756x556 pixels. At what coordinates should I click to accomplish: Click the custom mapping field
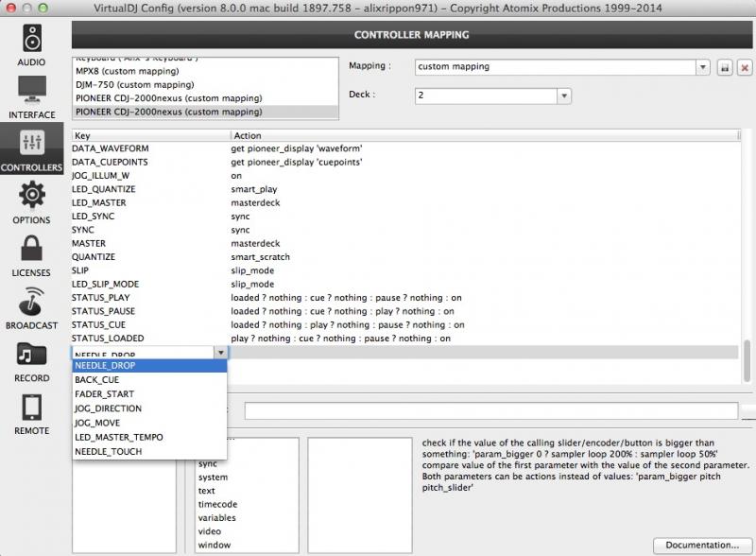pos(555,67)
